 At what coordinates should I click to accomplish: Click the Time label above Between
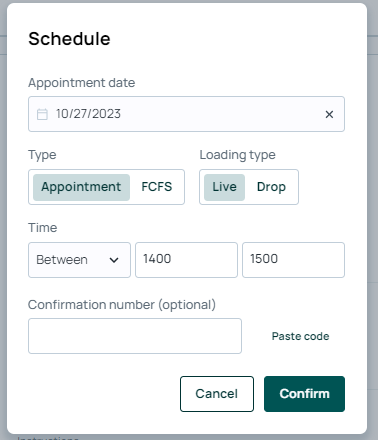coord(43,228)
